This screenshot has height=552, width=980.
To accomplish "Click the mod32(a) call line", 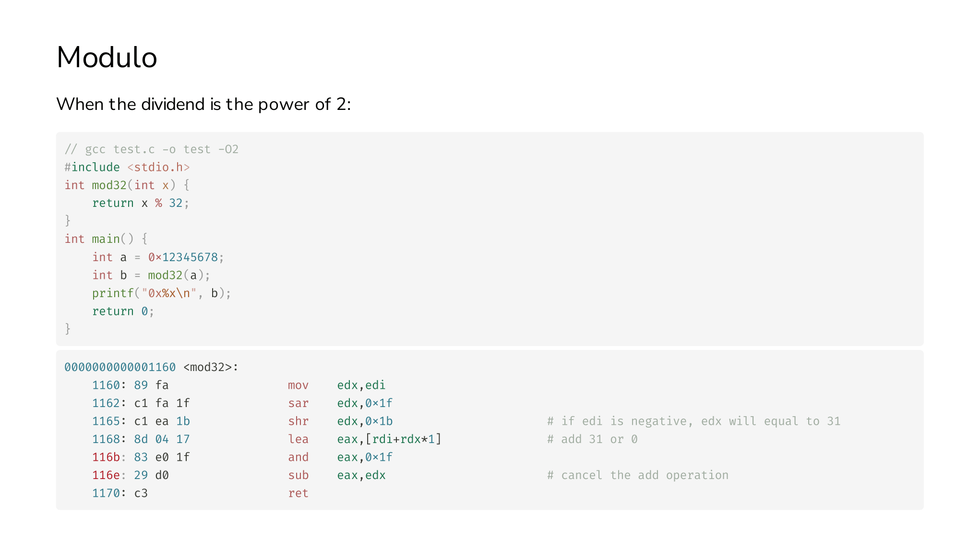I will [151, 275].
